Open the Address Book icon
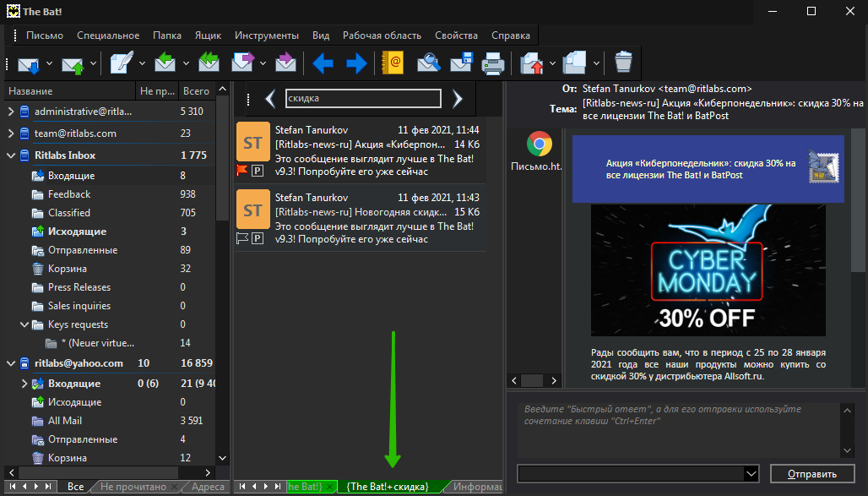 click(x=393, y=63)
